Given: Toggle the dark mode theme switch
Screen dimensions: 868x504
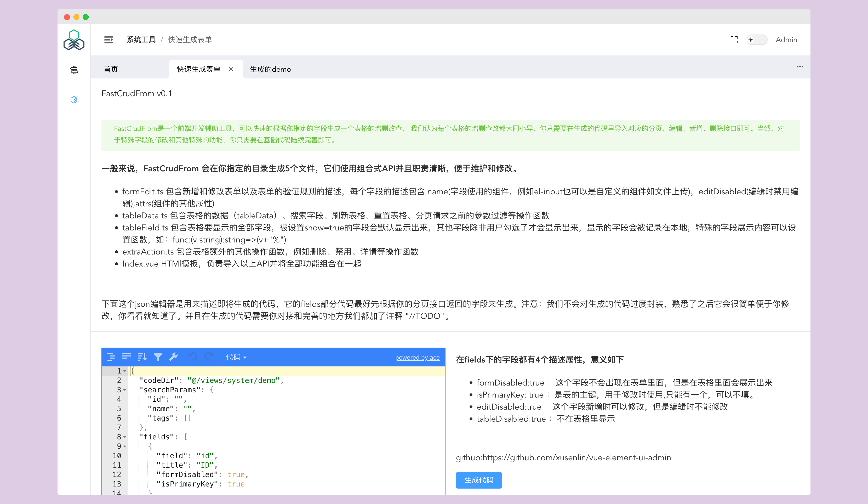Looking at the screenshot, I should pos(757,40).
